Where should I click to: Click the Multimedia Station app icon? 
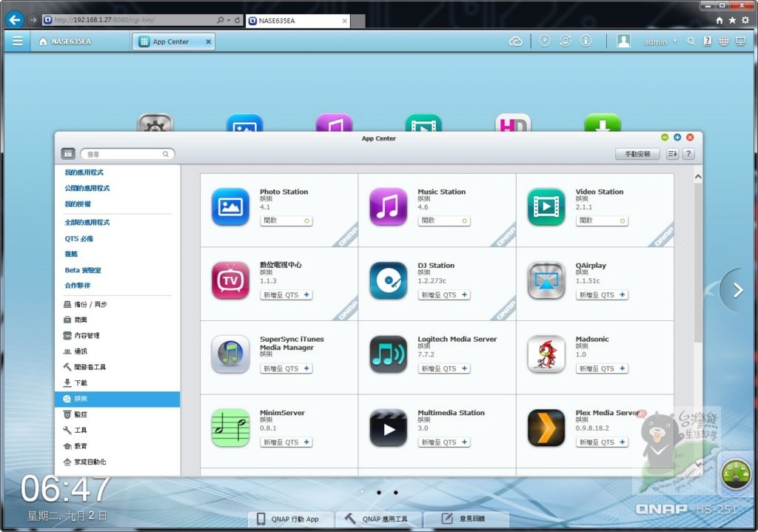click(x=388, y=428)
